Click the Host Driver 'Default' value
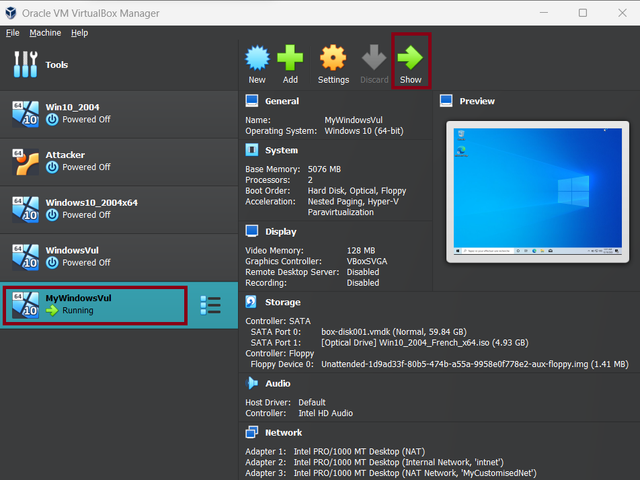The width and height of the screenshot is (640, 480). point(312,402)
